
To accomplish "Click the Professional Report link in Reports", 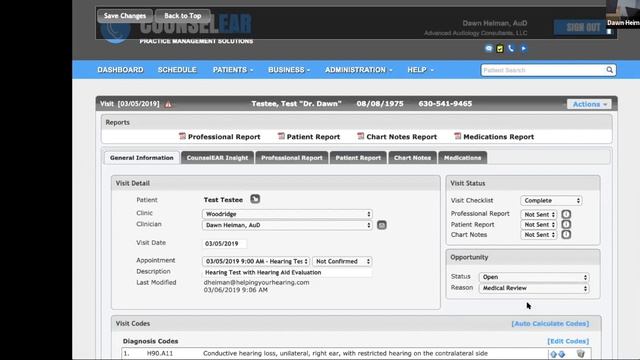I will pyautogui.click(x=224, y=137).
